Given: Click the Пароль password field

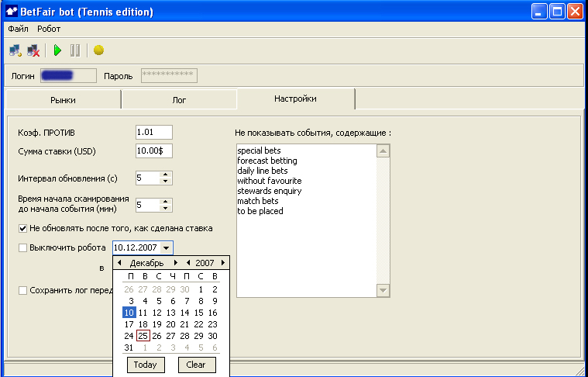Looking at the screenshot, I should (x=169, y=75).
